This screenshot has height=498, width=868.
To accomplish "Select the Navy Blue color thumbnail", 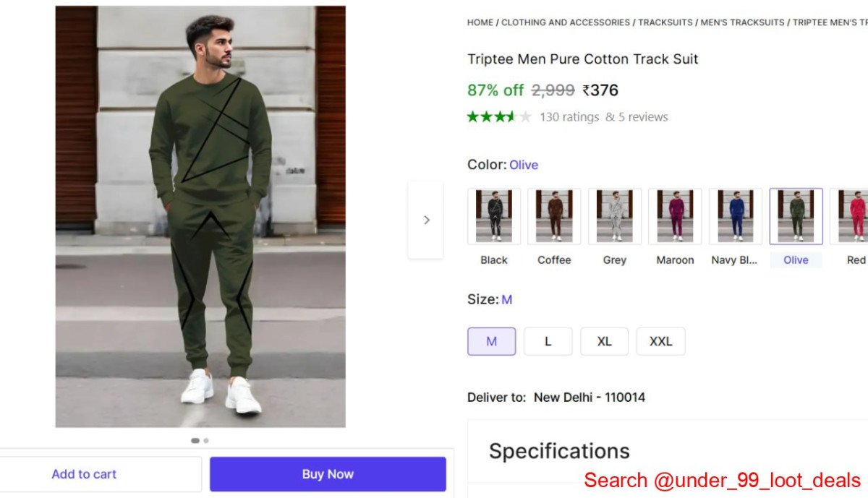I will tap(736, 216).
